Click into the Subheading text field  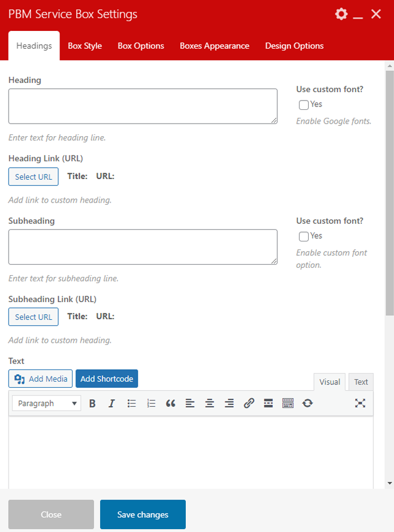[x=142, y=247]
